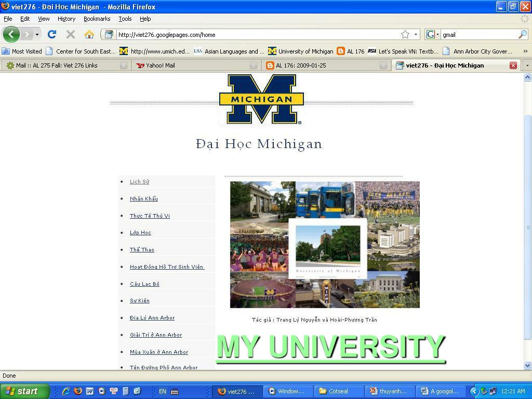
Task: Click the vertical scrollbar thumb
Action: (x=527, y=228)
